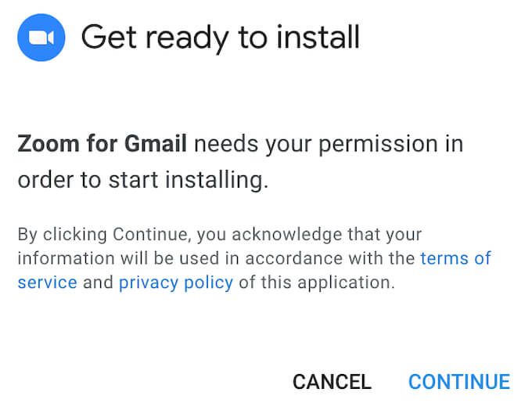The width and height of the screenshot is (532, 410).
Task: View the application's privacy policy
Action: point(176,282)
